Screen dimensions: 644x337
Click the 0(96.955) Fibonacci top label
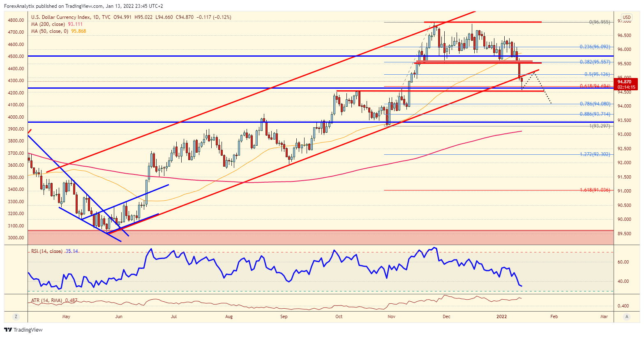coord(600,22)
